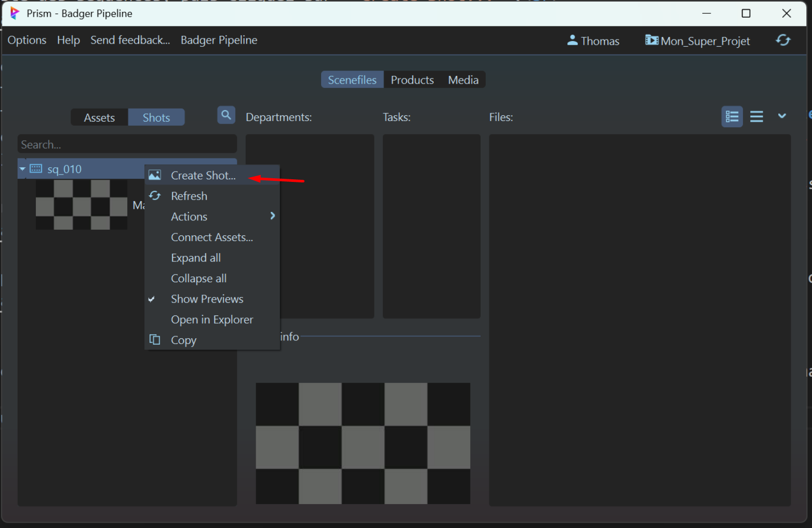Open the chevron dropdown beside view icons

click(x=781, y=116)
